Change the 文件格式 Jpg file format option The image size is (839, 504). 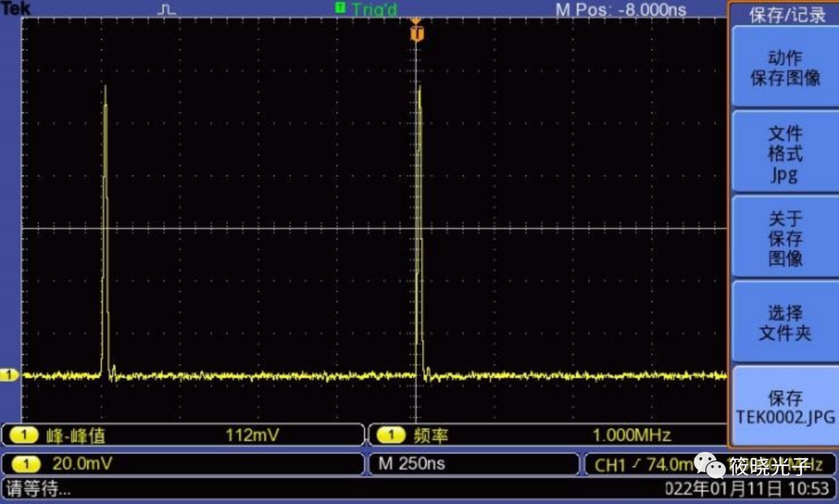click(x=785, y=153)
